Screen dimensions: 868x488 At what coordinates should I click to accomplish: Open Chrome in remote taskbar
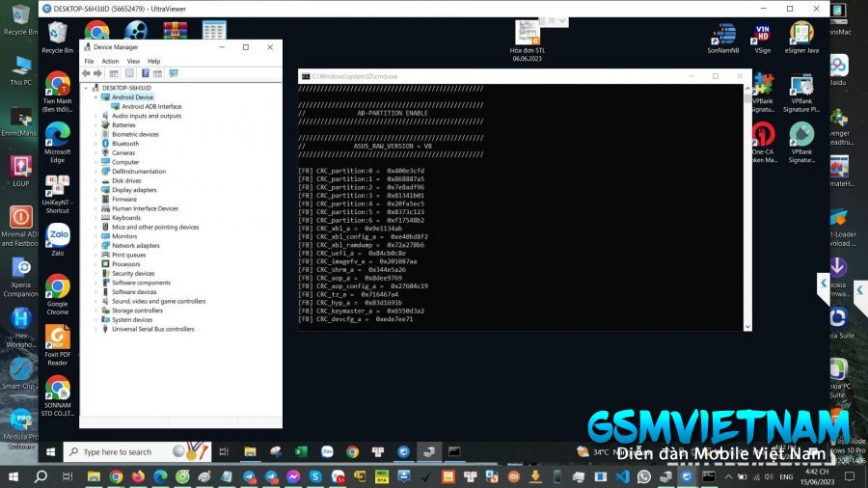coord(352,452)
